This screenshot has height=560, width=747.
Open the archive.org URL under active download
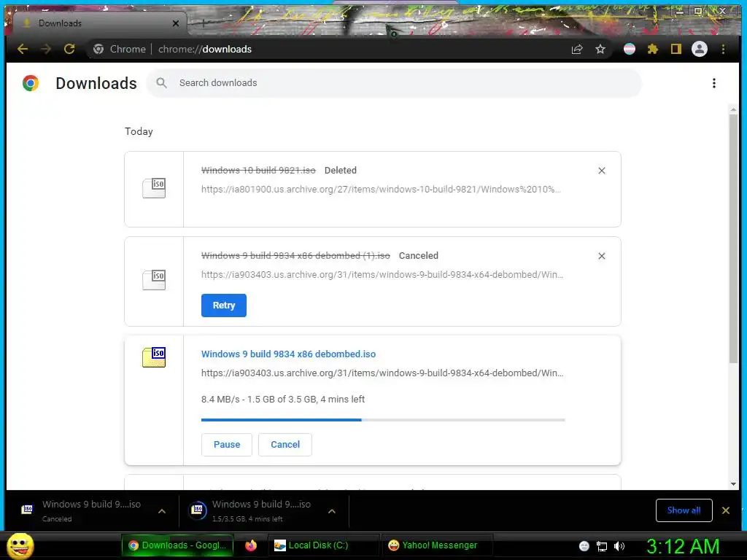click(382, 373)
